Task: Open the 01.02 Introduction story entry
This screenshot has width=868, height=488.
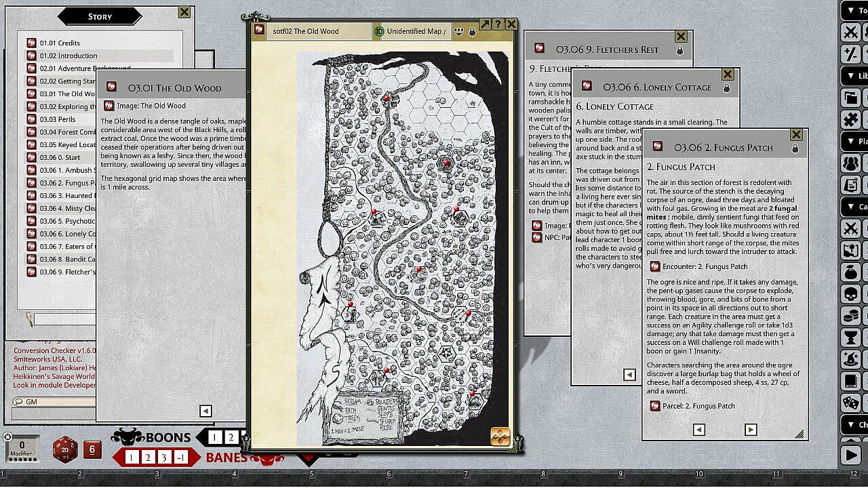Action: pyautogui.click(x=68, y=56)
